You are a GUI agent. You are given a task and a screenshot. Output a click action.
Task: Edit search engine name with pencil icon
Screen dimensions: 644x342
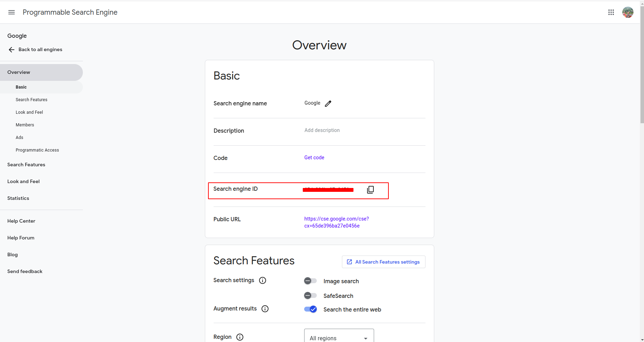coord(328,104)
